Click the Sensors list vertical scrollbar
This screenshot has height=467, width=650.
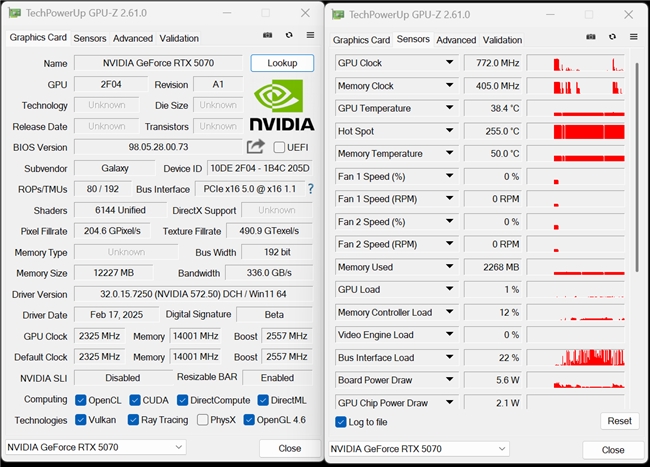coord(636,160)
